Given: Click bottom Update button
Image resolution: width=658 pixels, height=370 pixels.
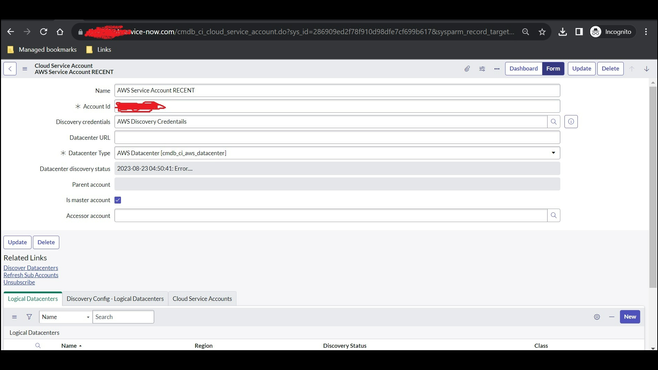Looking at the screenshot, I should coord(17,242).
